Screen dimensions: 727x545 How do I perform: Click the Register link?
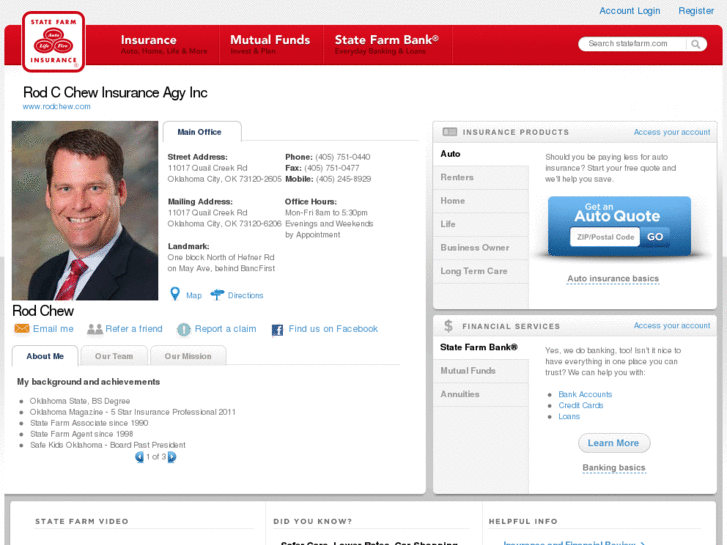click(696, 11)
